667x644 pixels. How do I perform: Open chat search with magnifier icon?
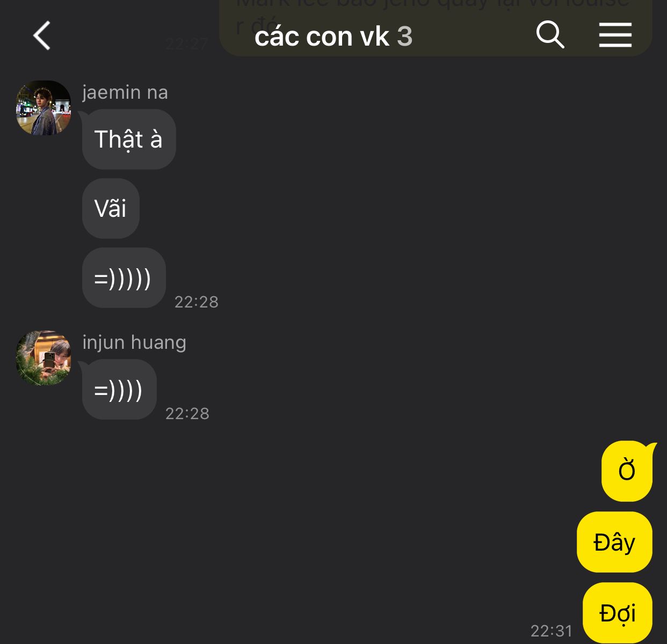(550, 35)
